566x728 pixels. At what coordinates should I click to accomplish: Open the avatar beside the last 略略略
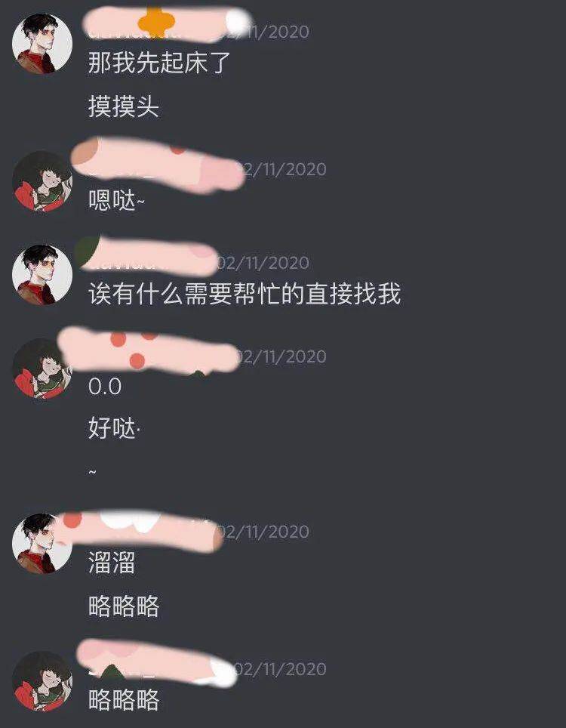(x=42, y=681)
